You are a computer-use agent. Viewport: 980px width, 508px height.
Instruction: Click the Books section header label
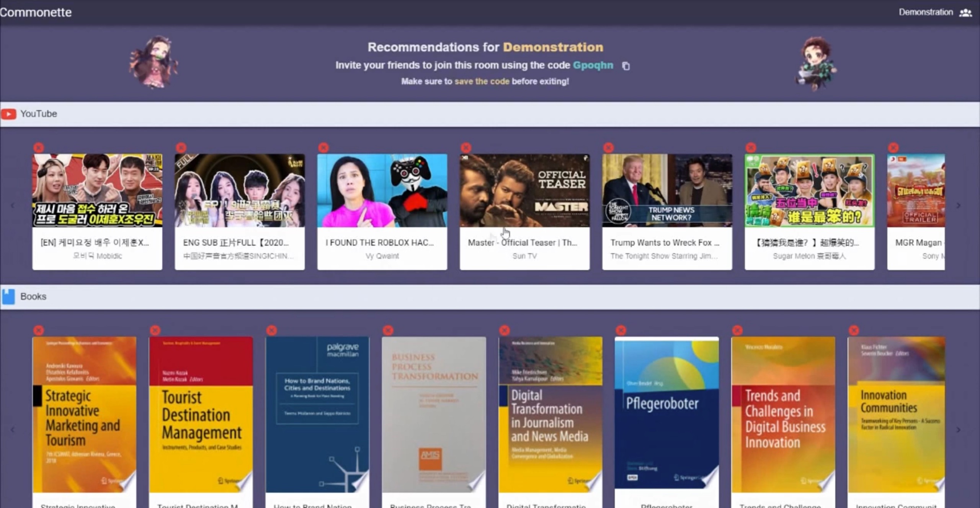[33, 296]
